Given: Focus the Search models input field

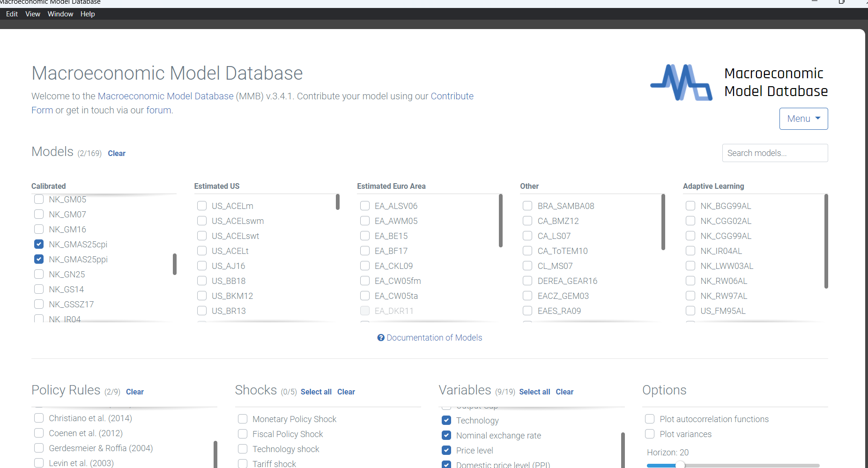Looking at the screenshot, I should point(775,153).
